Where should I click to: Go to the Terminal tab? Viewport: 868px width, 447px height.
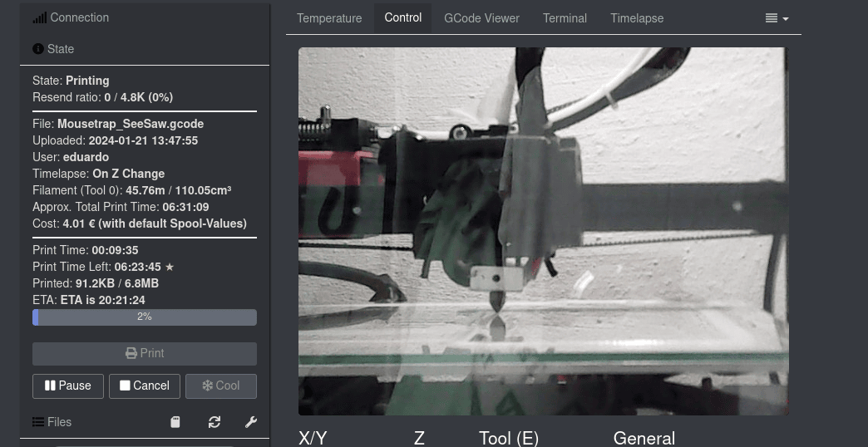tap(565, 18)
